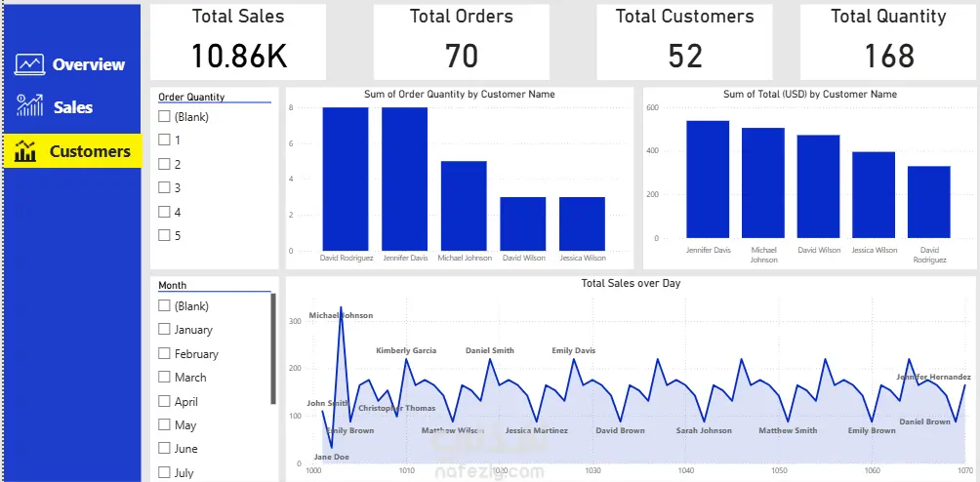This screenshot has height=482, width=980.
Task: Click the Jennifer Hernandez data label
Action: pos(934,377)
